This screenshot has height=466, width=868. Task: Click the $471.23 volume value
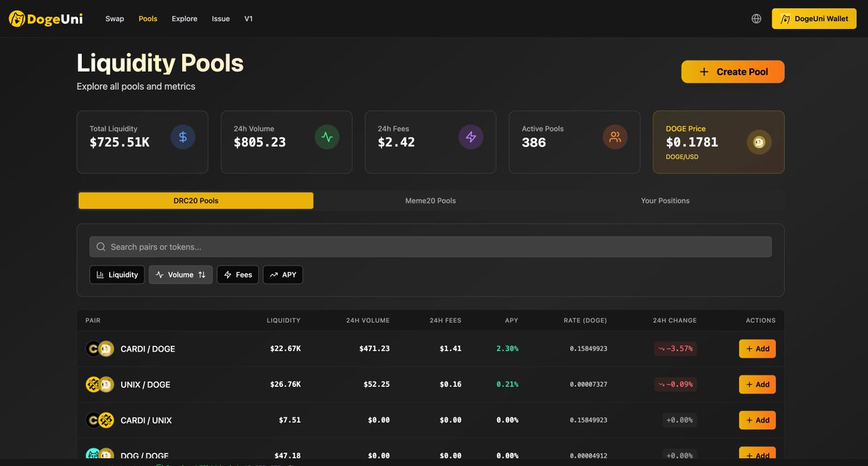(x=375, y=349)
